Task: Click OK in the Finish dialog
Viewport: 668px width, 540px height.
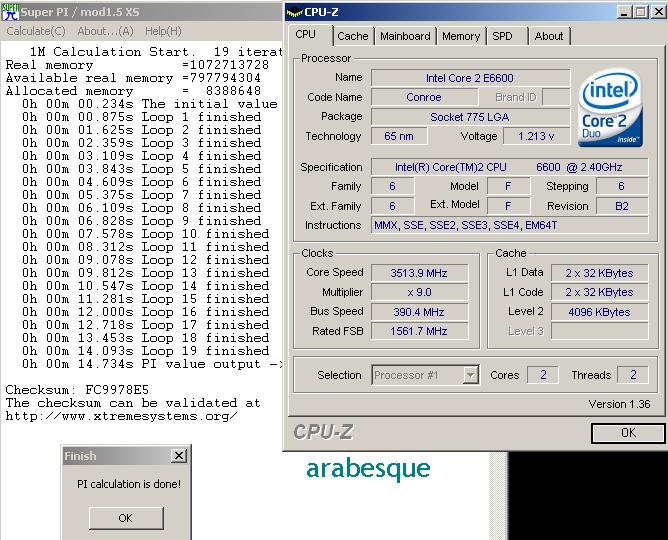Action: point(126,518)
